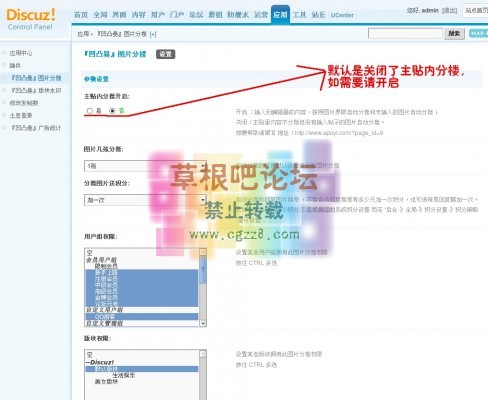Open the 站长 top menu

coord(318,15)
